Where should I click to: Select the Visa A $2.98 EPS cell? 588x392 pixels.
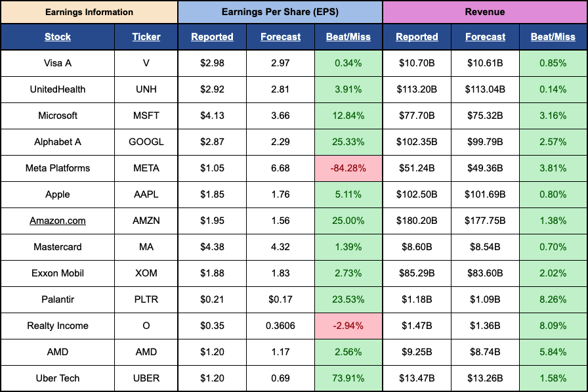coord(212,63)
